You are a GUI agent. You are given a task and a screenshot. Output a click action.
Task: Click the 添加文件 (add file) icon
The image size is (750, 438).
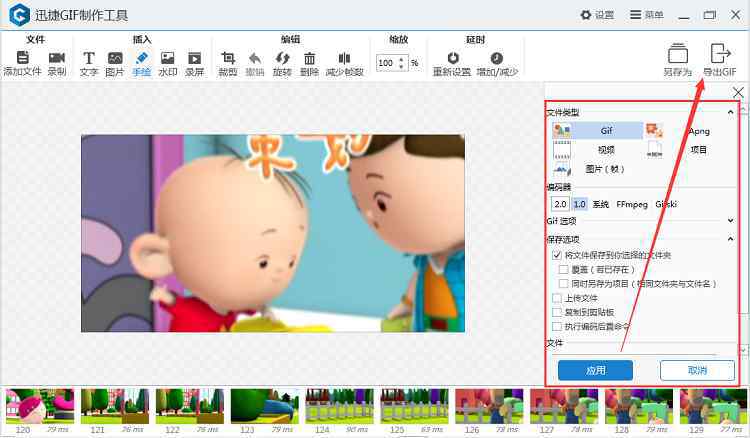click(22, 58)
